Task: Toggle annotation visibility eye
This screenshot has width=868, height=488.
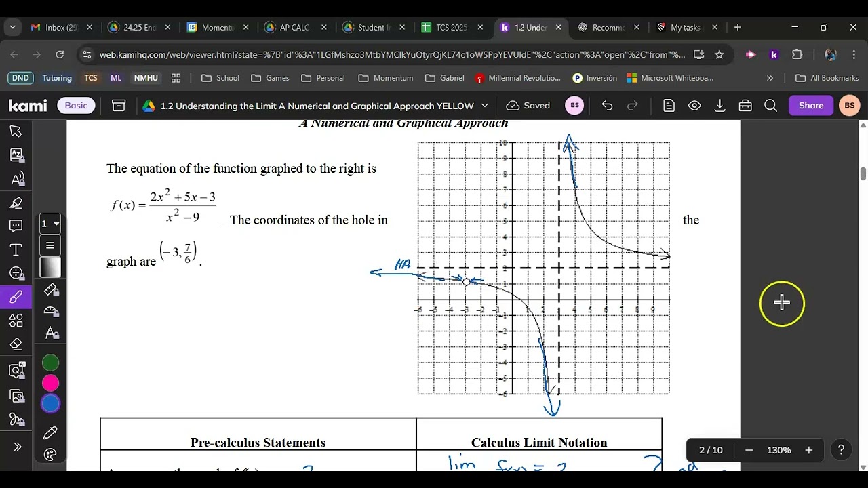Action: pyautogui.click(x=694, y=106)
